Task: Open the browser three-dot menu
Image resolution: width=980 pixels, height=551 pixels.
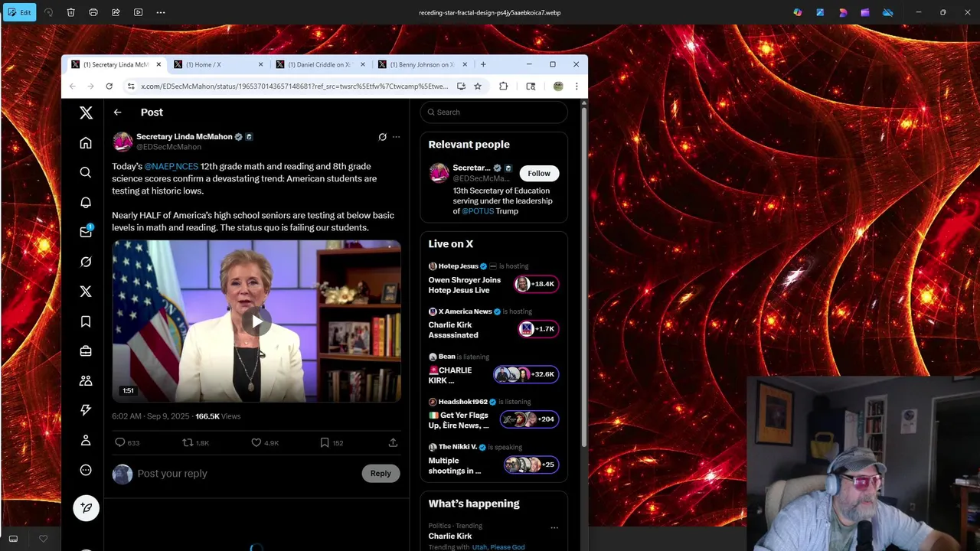Action: coord(577,86)
